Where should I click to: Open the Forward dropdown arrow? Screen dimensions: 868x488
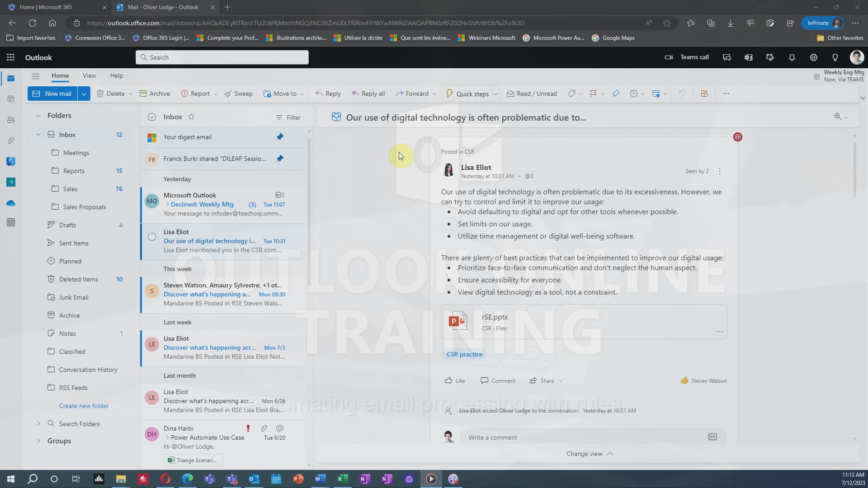click(x=434, y=94)
